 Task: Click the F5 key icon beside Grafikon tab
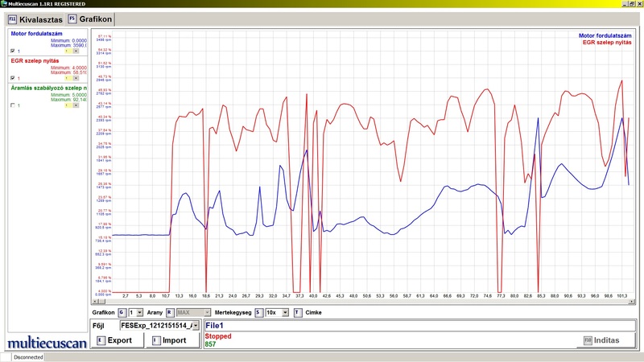(72, 18)
